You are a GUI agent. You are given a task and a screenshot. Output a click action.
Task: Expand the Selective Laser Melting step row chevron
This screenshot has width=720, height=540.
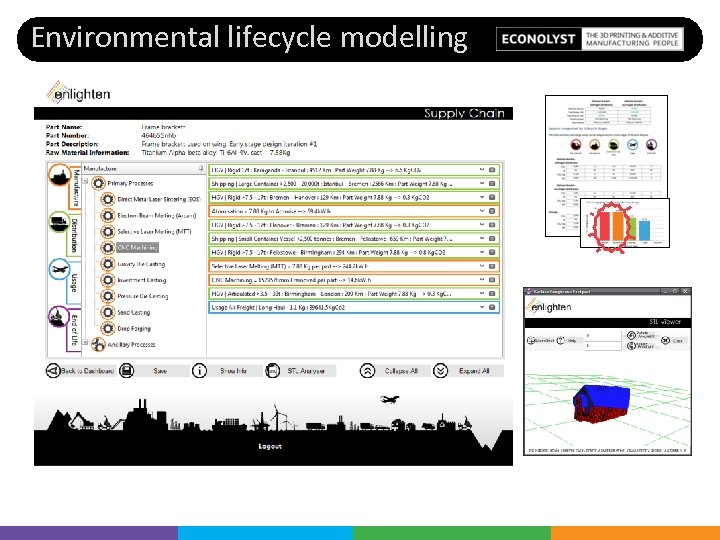[x=482, y=266]
